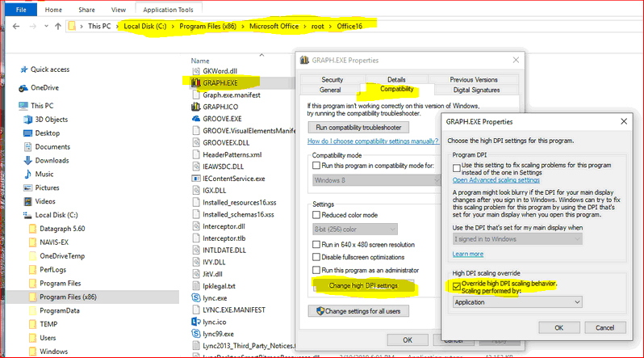Open Advanced scaling settings link

(496, 180)
